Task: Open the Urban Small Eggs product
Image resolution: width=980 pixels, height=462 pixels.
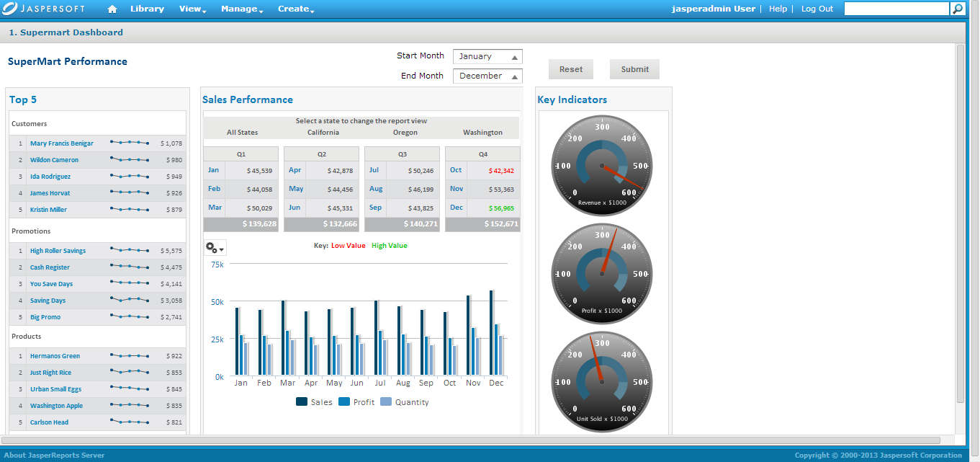Action: click(x=54, y=389)
